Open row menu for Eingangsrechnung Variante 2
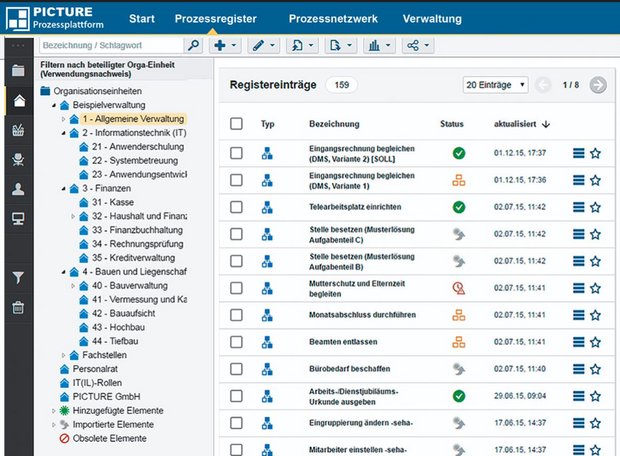The width and height of the screenshot is (620, 456). point(578,153)
